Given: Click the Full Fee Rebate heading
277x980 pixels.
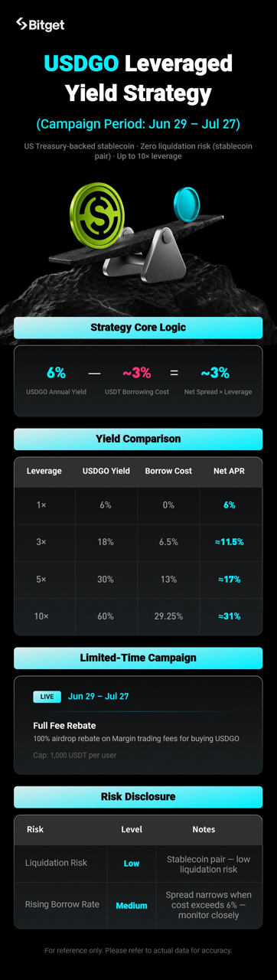Looking at the screenshot, I should point(64,725).
